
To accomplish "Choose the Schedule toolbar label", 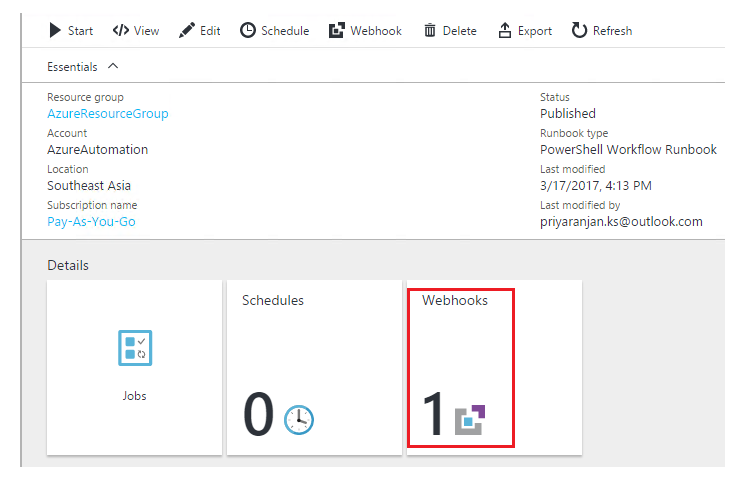I will point(285,31).
